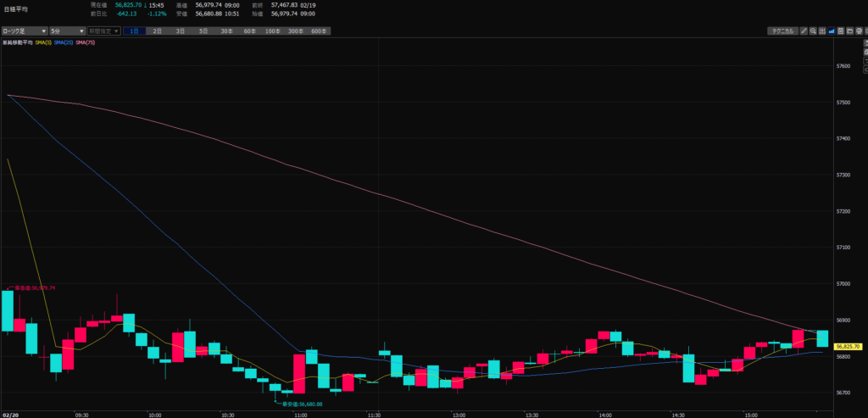
Task: Switch to the 5日 period
Action: tap(203, 31)
